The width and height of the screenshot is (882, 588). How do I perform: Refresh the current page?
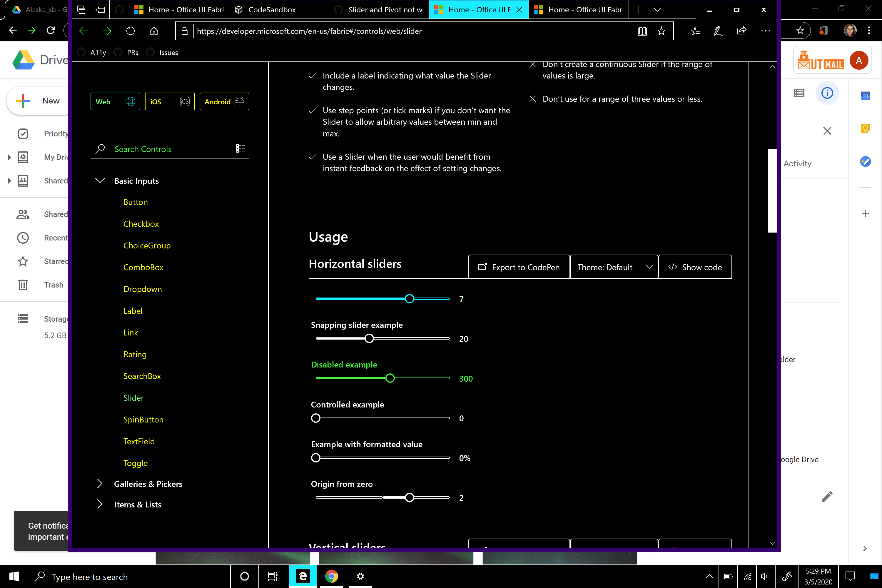[131, 31]
